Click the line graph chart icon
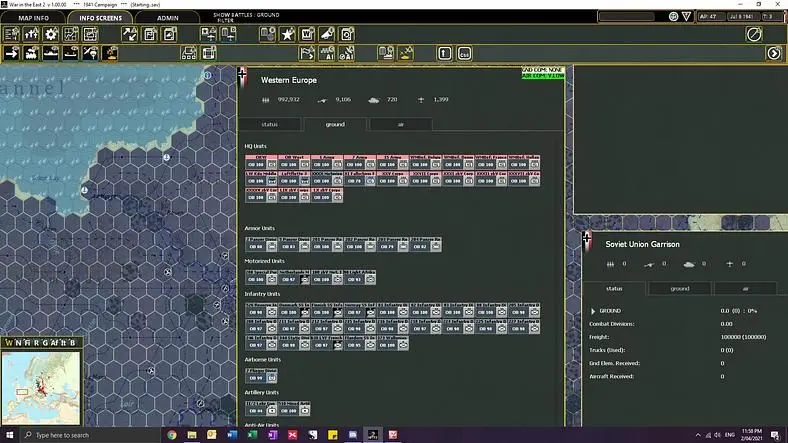Viewport: 788px width, 443px height. pyautogui.click(x=71, y=34)
